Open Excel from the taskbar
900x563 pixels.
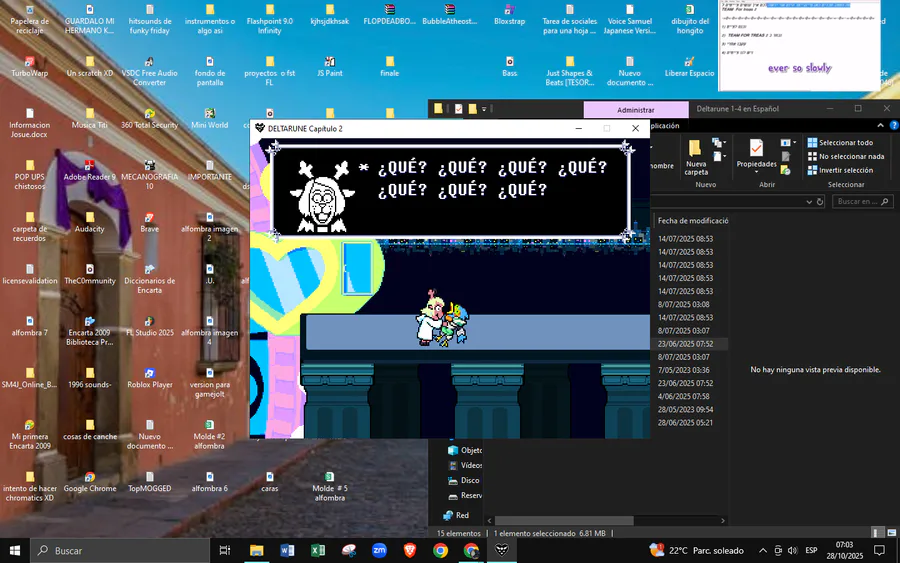pos(317,550)
